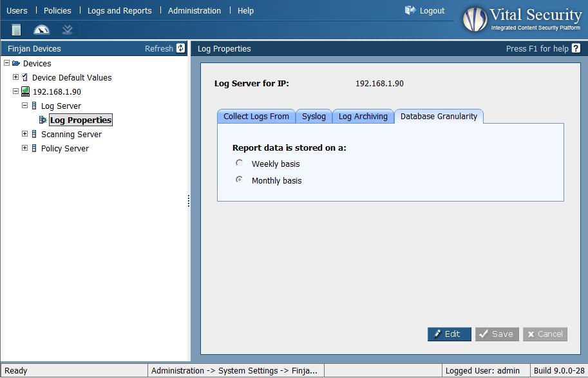588x378 pixels.
Task: Open the dashboard gauge icon
Action: pyautogui.click(x=41, y=30)
